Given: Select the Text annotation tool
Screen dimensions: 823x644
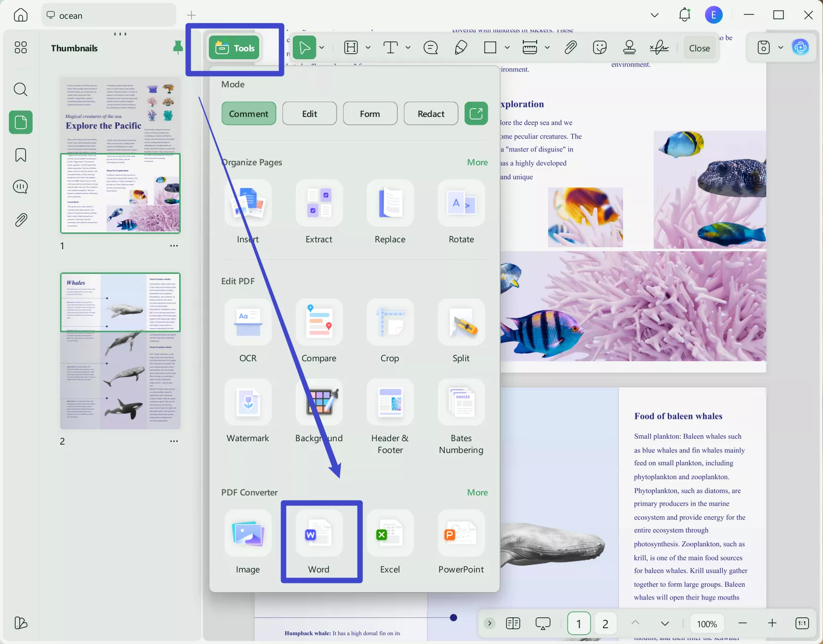Looking at the screenshot, I should tap(391, 47).
